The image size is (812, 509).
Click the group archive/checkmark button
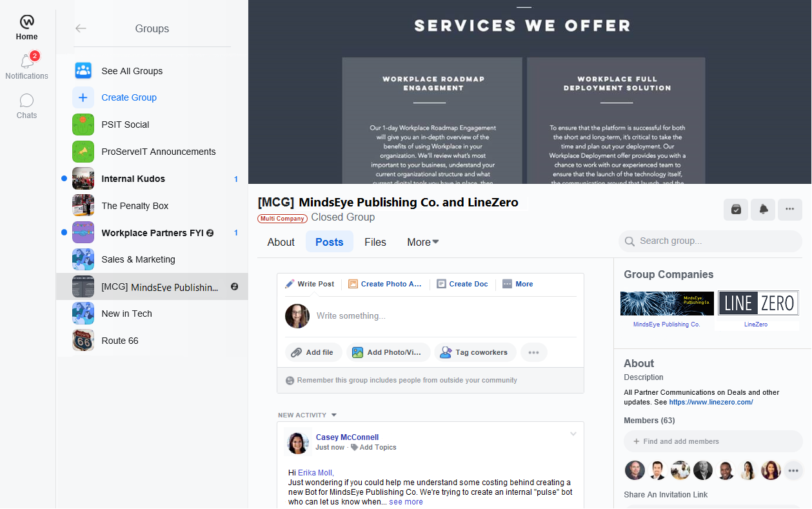(736, 210)
